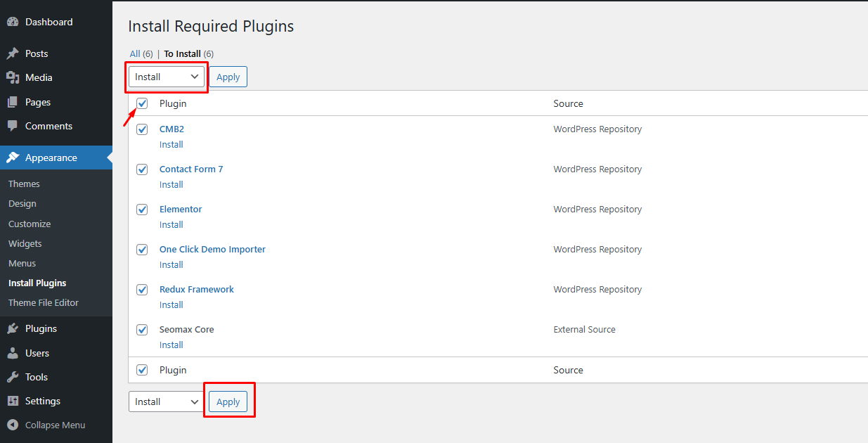Open the Media menu item
The height and width of the screenshot is (443, 868).
point(39,77)
